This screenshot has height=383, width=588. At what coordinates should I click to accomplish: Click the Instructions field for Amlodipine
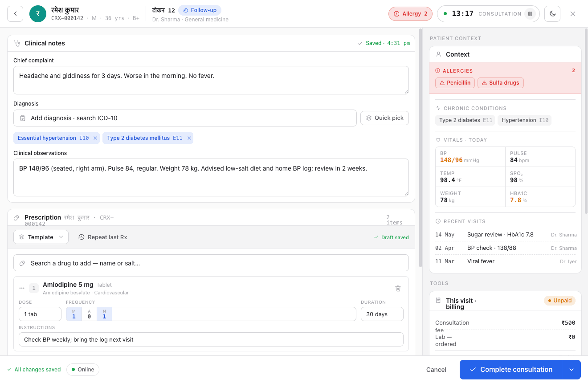[211, 339]
